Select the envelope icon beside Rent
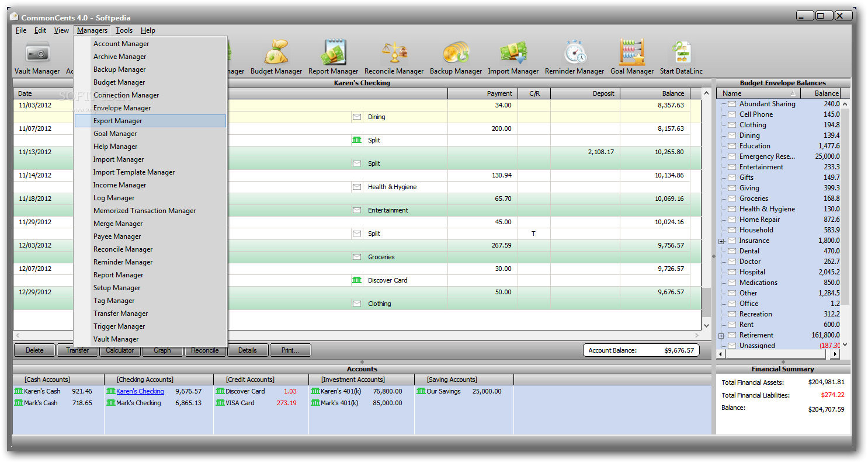868x463 pixels. [x=731, y=325]
